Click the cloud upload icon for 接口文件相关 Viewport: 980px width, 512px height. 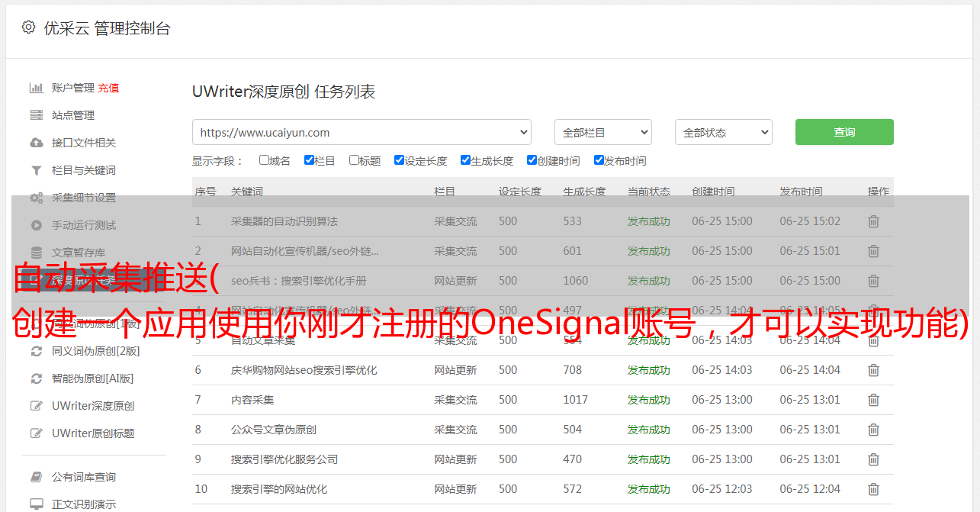(x=36, y=143)
